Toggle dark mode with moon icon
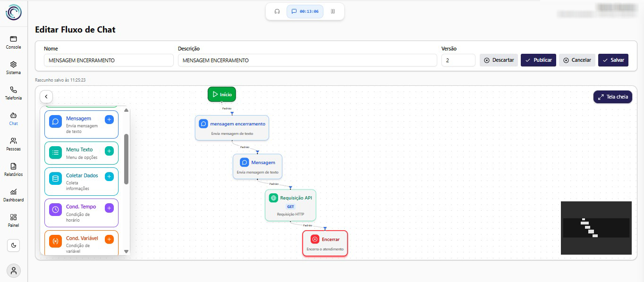This screenshot has width=644, height=282. pyautogui.click(x=14, y=245)
